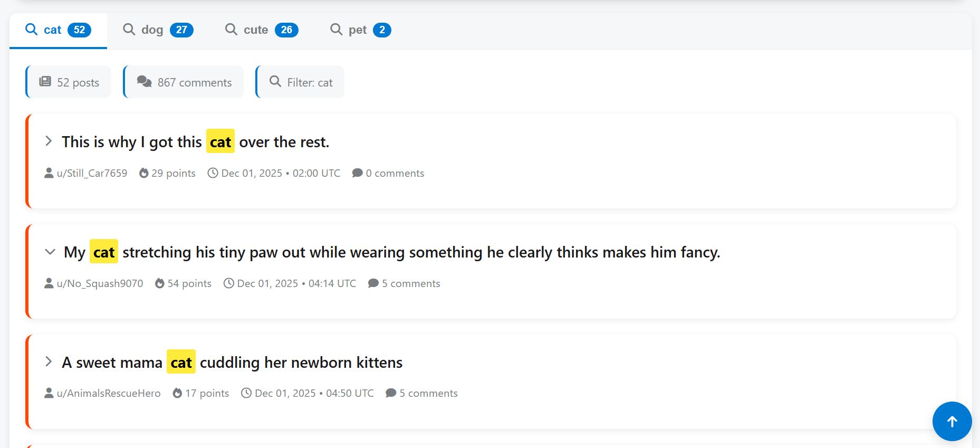Screen dimensions: 980x448
Task: Click the speech bubbles icon beside 867 comments
Action: [144, 82]
